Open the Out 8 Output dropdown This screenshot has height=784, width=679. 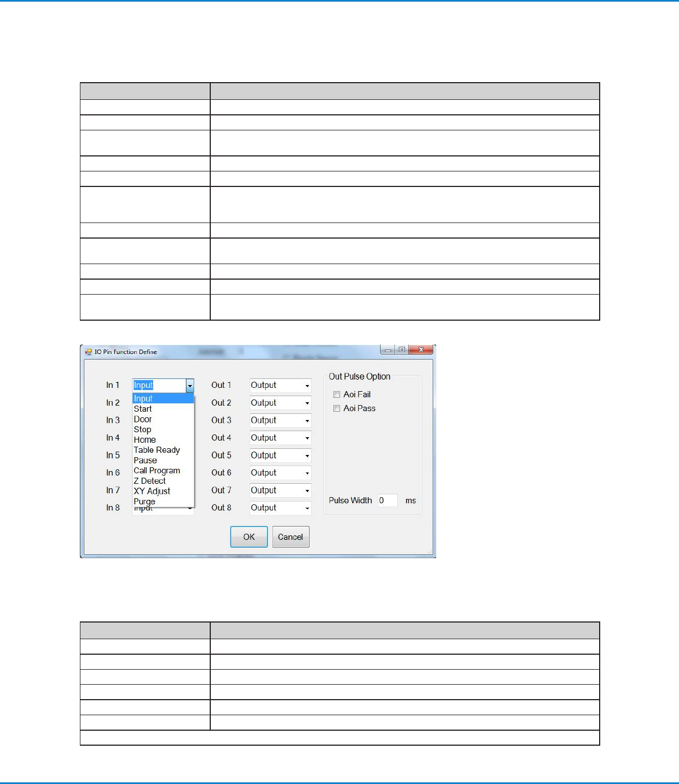(280, 508)
